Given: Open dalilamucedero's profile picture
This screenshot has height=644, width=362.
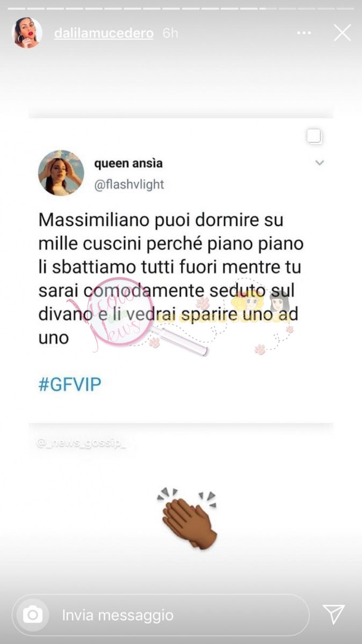Looking at the screenshot, I should [27, 33].
